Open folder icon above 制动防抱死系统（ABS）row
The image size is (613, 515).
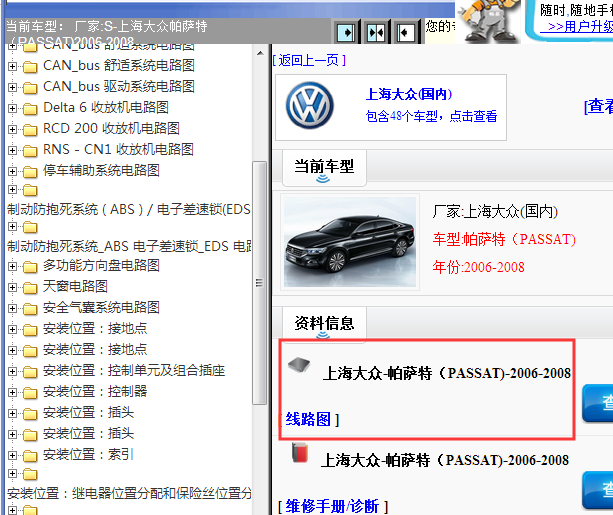coord(30,190)
